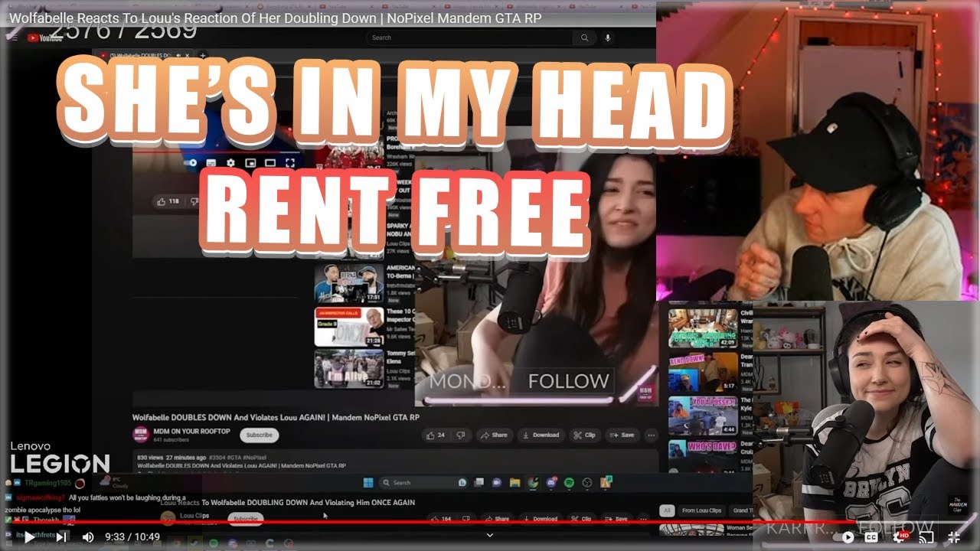Viewport: 980px width, 551px height.
Task: Open the main player settings gear
Action: coord(899,537)
